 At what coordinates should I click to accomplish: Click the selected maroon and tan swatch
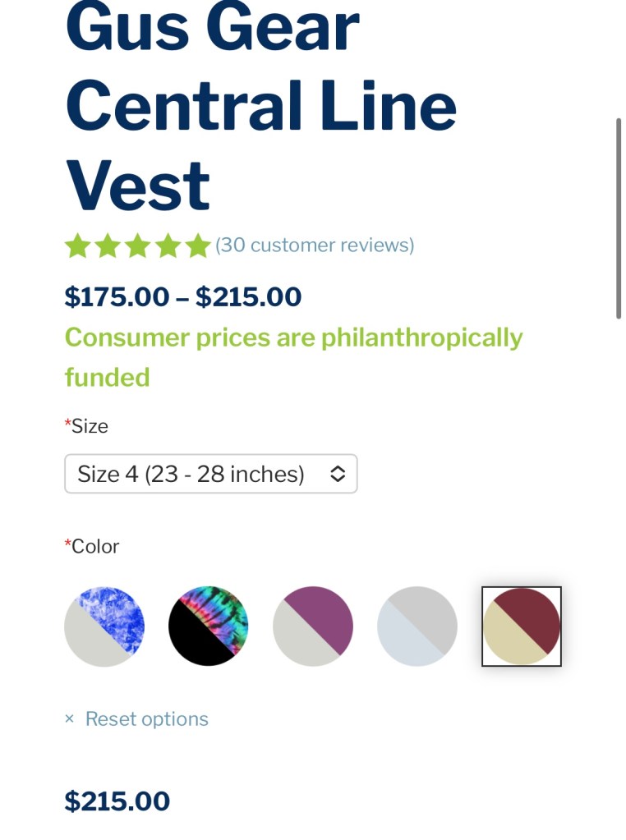coord(522,627)
